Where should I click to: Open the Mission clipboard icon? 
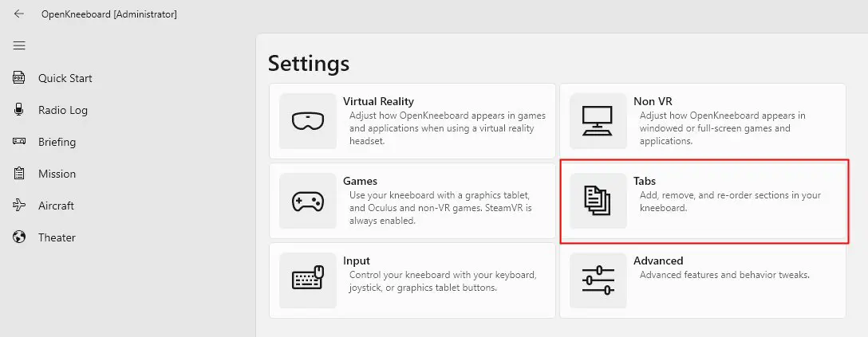coord(19,174)
